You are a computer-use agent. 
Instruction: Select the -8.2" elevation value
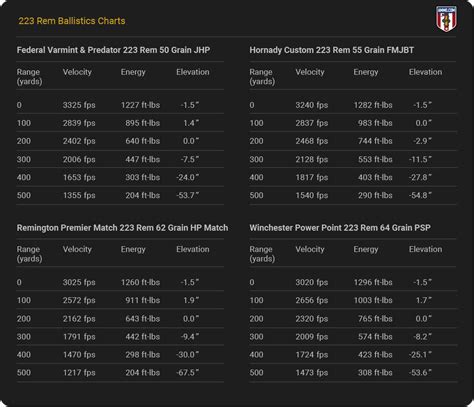pos(423,337)
